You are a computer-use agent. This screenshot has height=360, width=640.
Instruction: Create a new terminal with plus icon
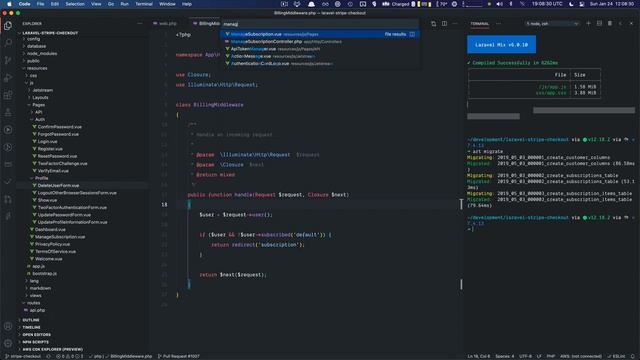(x=588, y=24)
